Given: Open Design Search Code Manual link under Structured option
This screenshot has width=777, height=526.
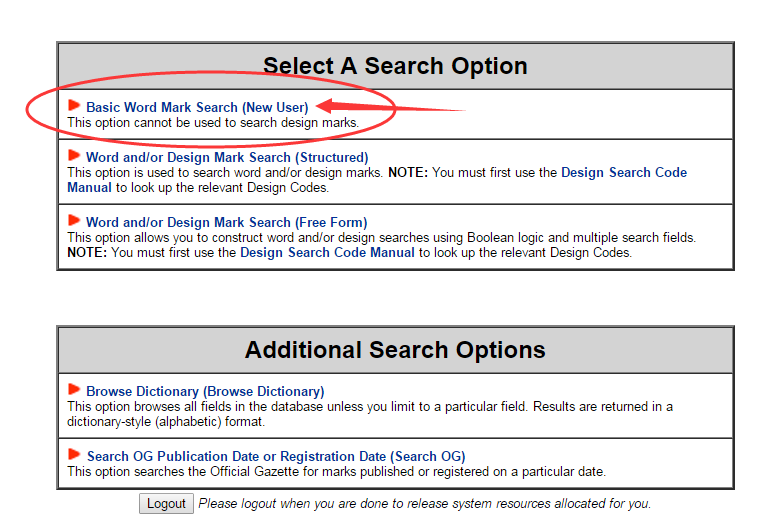Looking at the screenshot, I should pyautogui.click(x=377, y=180).
